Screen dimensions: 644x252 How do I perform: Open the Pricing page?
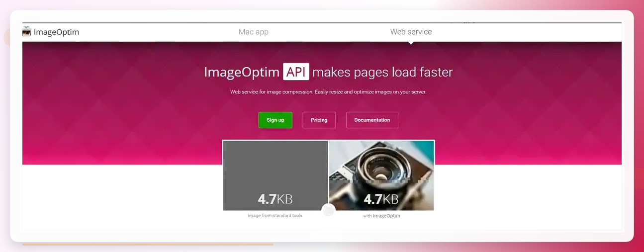(x=319, y=120)
